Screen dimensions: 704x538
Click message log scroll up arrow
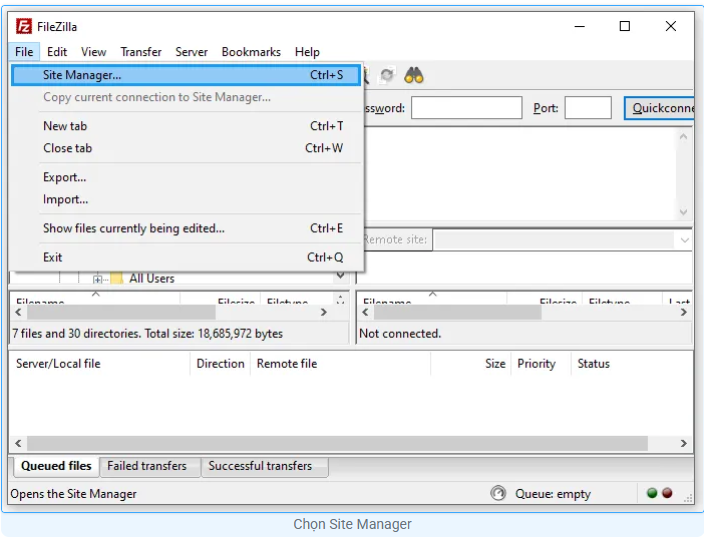click(x=683, y=137)
